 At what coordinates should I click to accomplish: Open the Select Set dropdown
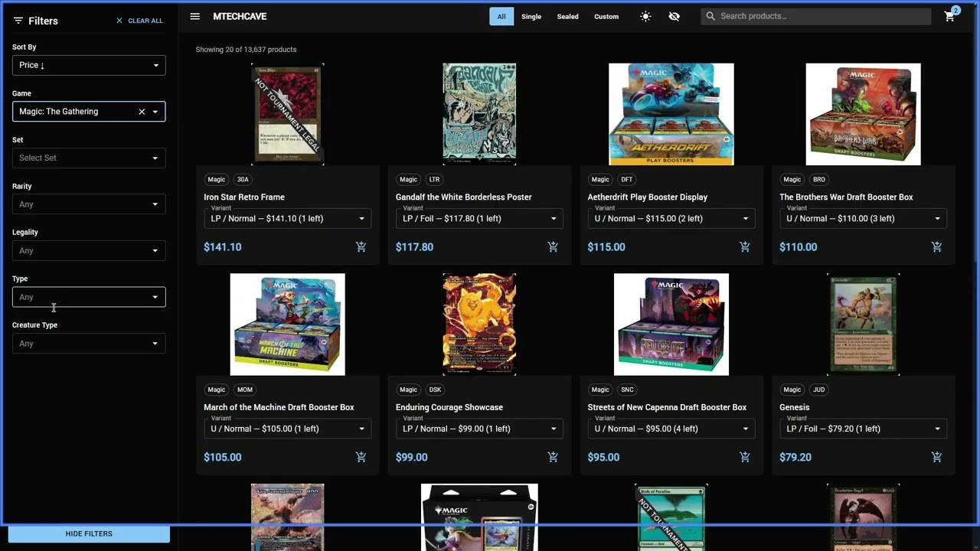[x=89, y=158]
